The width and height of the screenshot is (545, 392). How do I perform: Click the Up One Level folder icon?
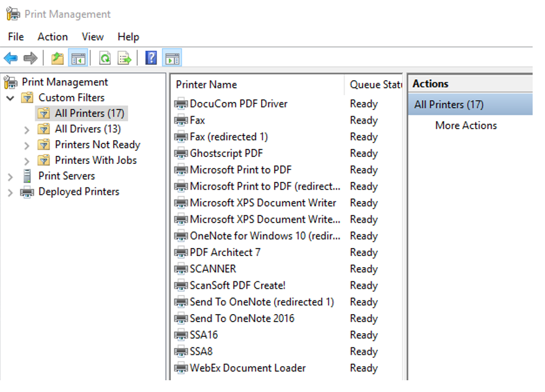[x=58, y=58]
